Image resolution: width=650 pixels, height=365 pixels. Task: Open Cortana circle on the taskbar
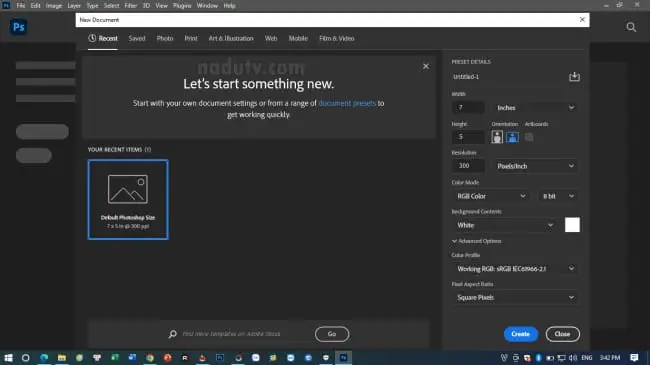click(x=26, y=358)
